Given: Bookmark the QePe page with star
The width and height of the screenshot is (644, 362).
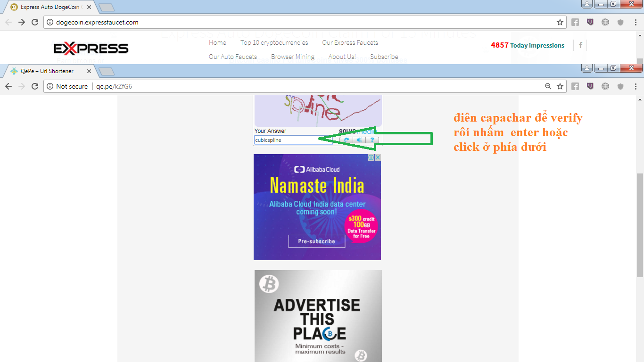Looking at the screenshot, I should (560, 86).
